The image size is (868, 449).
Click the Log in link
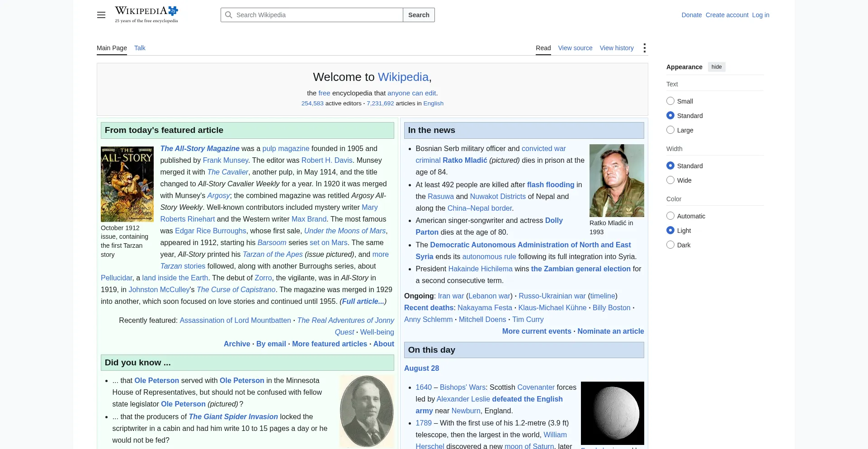point(761,15)
